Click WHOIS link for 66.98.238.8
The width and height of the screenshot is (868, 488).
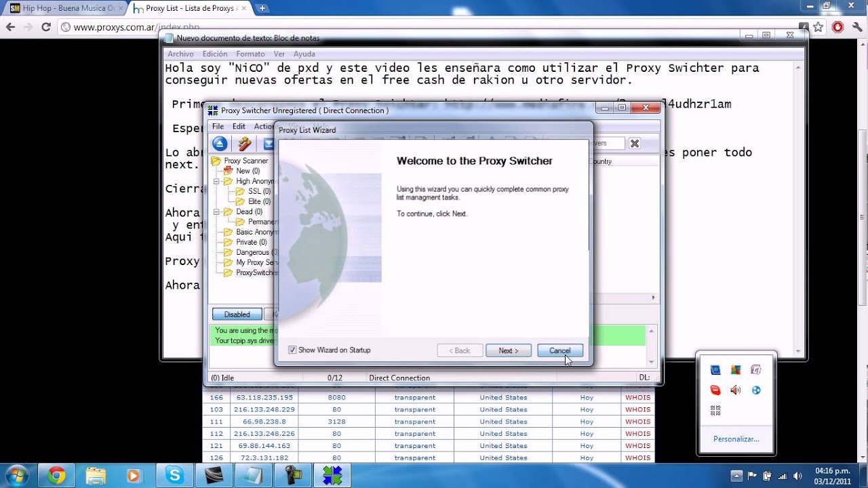tap(637, 422)
